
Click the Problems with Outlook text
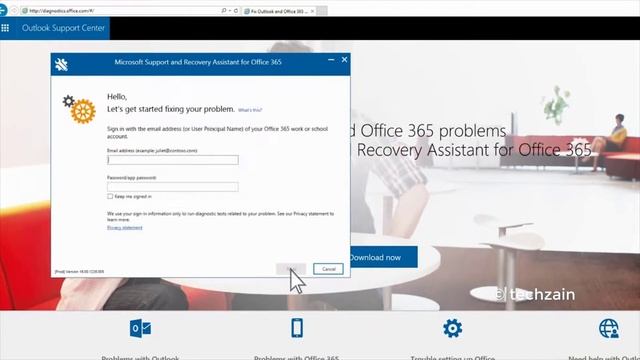[140, 358]
